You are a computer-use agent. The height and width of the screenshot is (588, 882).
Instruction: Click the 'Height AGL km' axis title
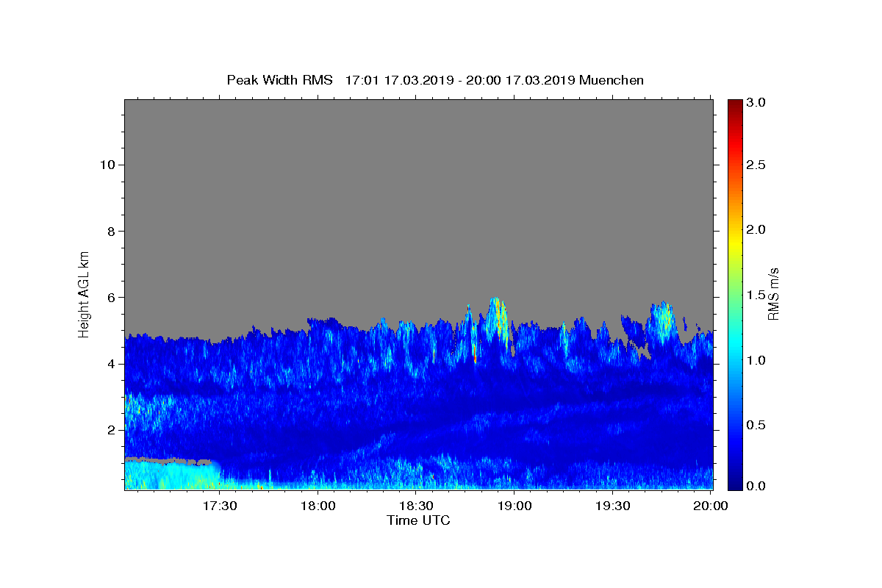coord(85,293)
